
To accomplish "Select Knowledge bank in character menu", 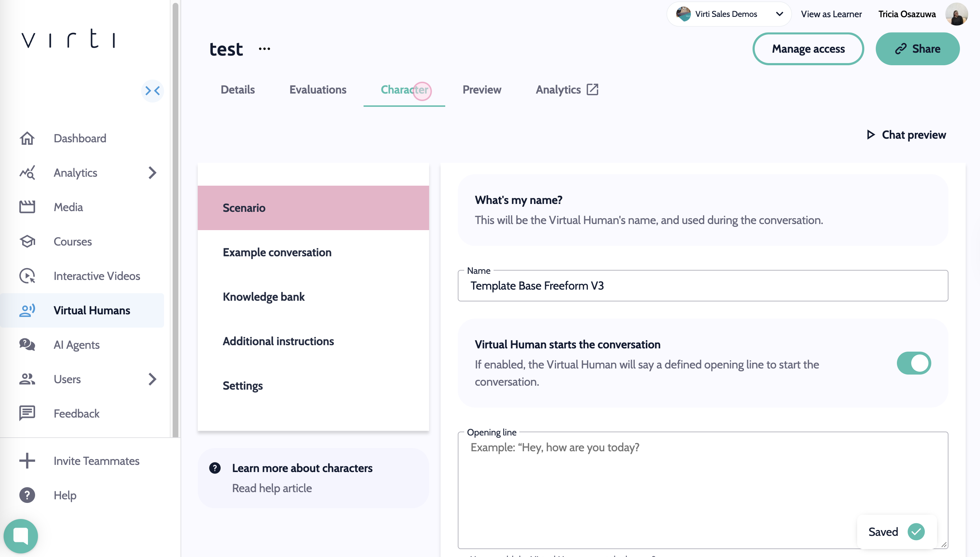I will [264, 296].
